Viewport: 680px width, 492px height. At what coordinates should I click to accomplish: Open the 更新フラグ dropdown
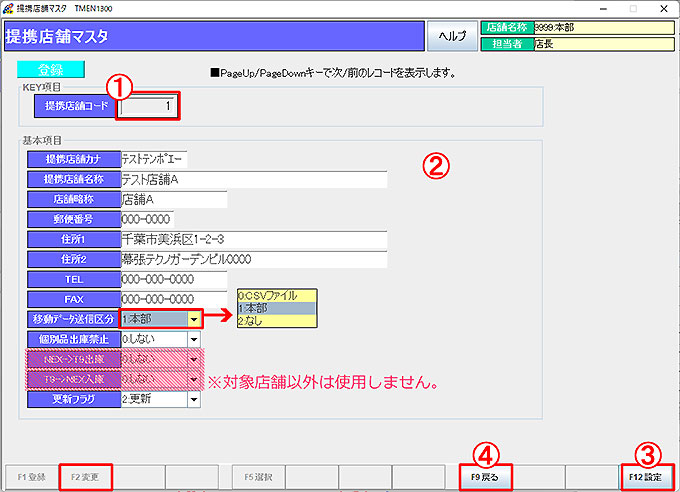pos(194,399)
